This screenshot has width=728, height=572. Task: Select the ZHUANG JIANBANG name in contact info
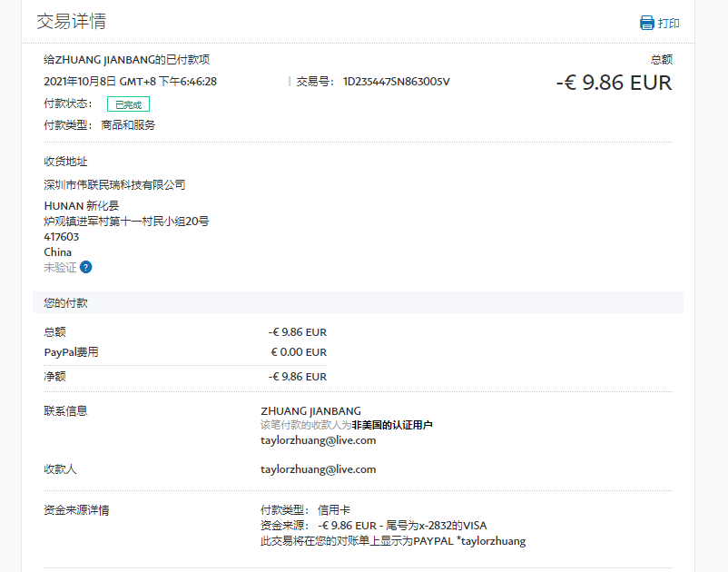[x=310, y=411]
